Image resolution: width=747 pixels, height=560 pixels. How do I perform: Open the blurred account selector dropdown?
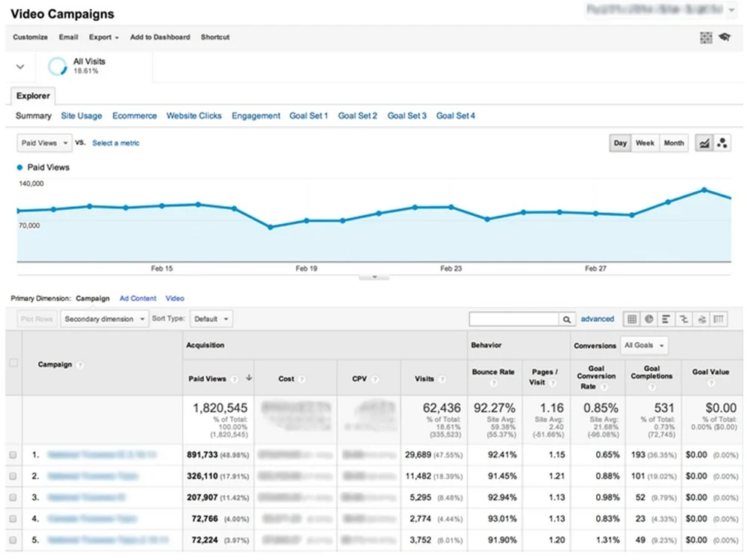coord(662,10)
